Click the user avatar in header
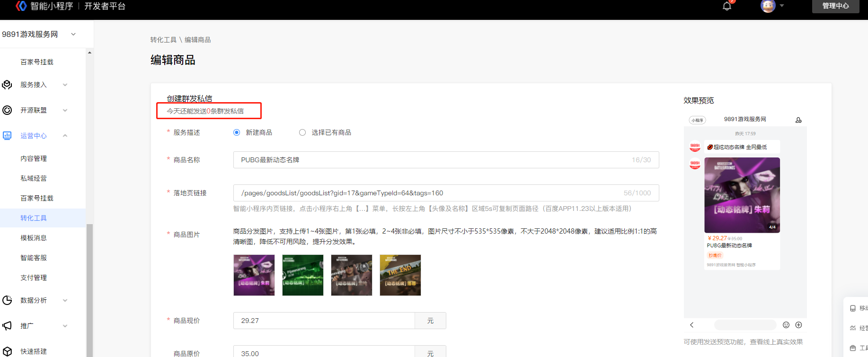 point(768,6)
